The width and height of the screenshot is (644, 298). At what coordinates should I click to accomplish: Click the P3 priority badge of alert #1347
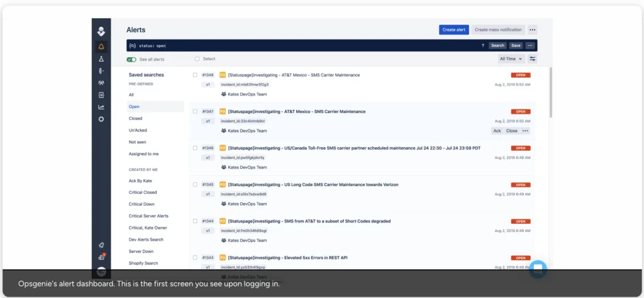pyautogui.click(x=223, y=111)
